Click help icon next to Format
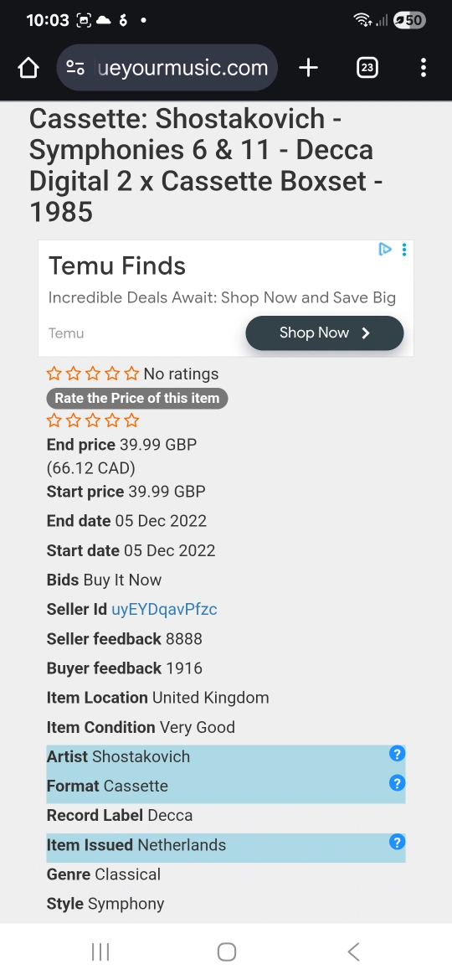The width and height of the screenshot is (452, 980). pos(397,782)
